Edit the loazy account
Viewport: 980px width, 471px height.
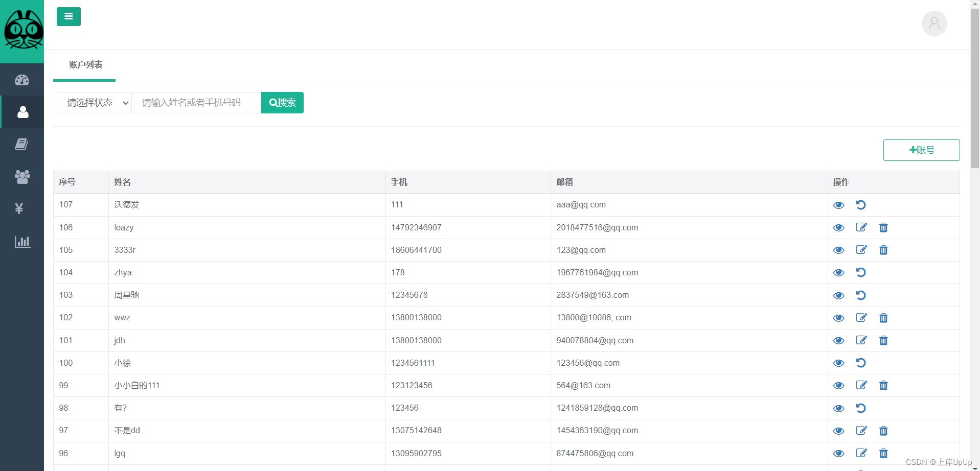point(861,227)
